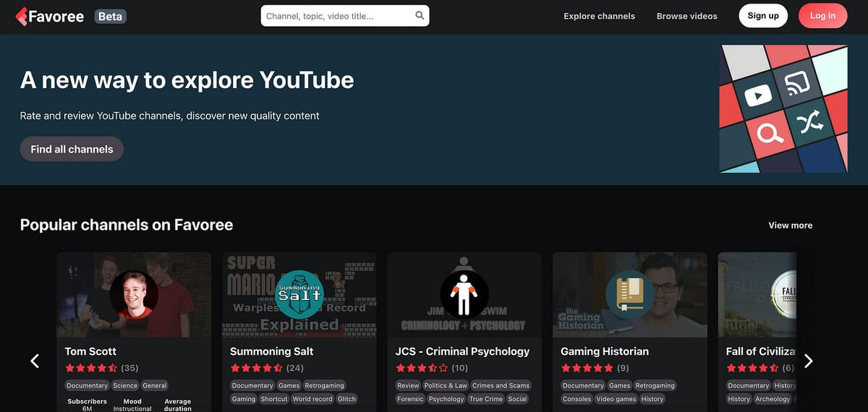Open the Tom Scott channel title
Image resolution: width=868 pixels, height=412 pixels.
coord(90,351)
